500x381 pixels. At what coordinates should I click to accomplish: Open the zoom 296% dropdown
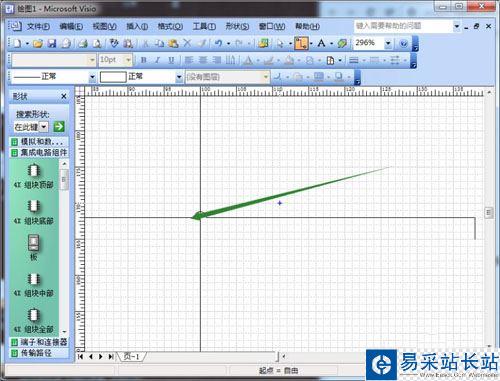pos(388,43)
